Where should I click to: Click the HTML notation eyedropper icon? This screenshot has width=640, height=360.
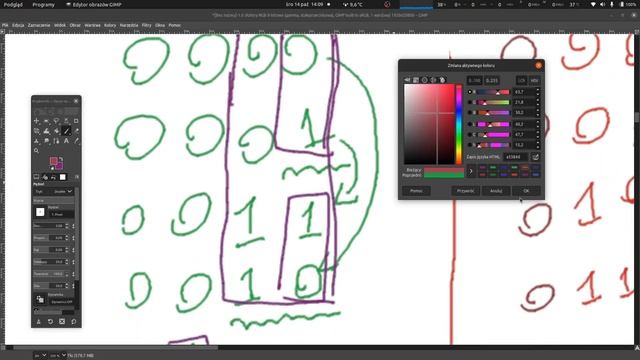(536, 157)
